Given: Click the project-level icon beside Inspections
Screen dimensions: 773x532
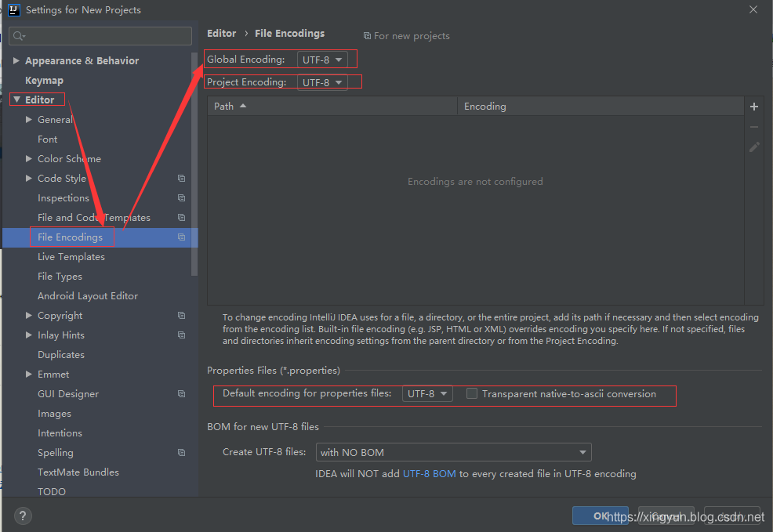Looking at the screenshot, I should pyautogui.click(x=181, y=198).
